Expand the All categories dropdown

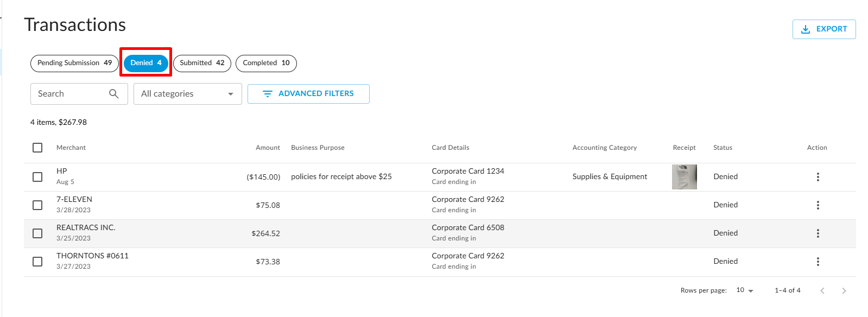pyautogui.click(x=187, y=94)
